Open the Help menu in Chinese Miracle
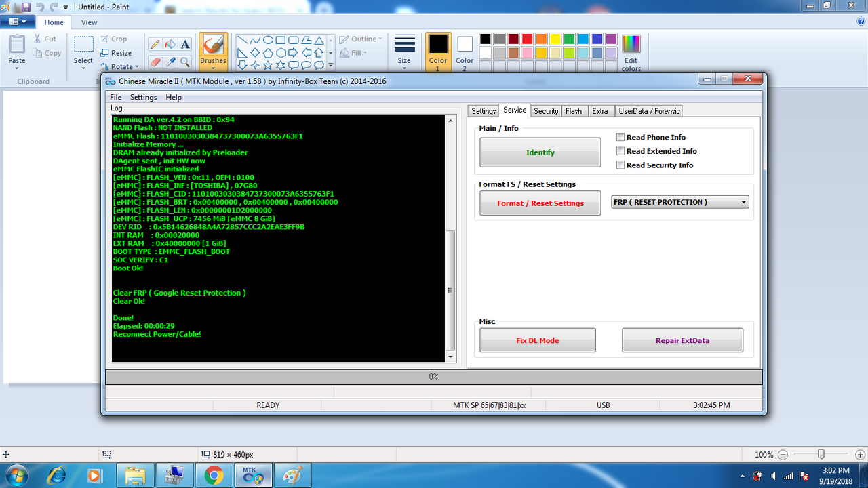 click(x=174, y=98)
